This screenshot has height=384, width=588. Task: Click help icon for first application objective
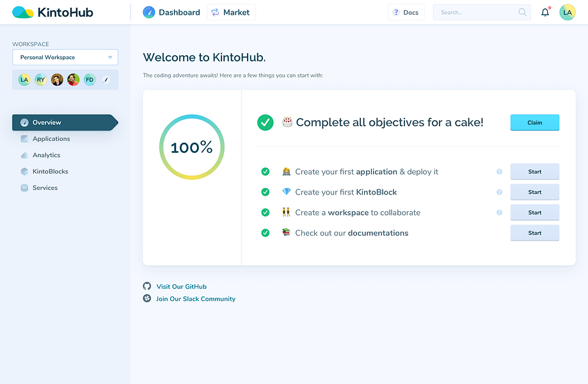pyautogui.click(x=499, y=172)
